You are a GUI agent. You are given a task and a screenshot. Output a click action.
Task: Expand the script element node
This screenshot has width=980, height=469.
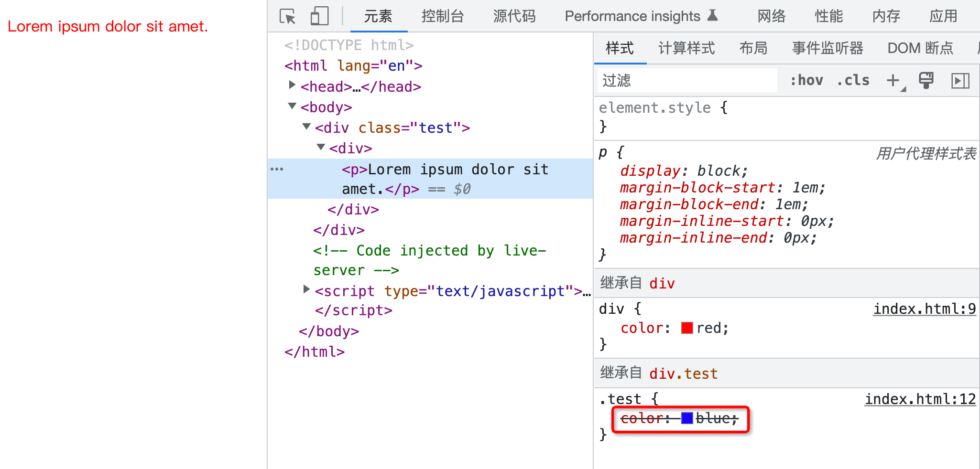point(306,289)
